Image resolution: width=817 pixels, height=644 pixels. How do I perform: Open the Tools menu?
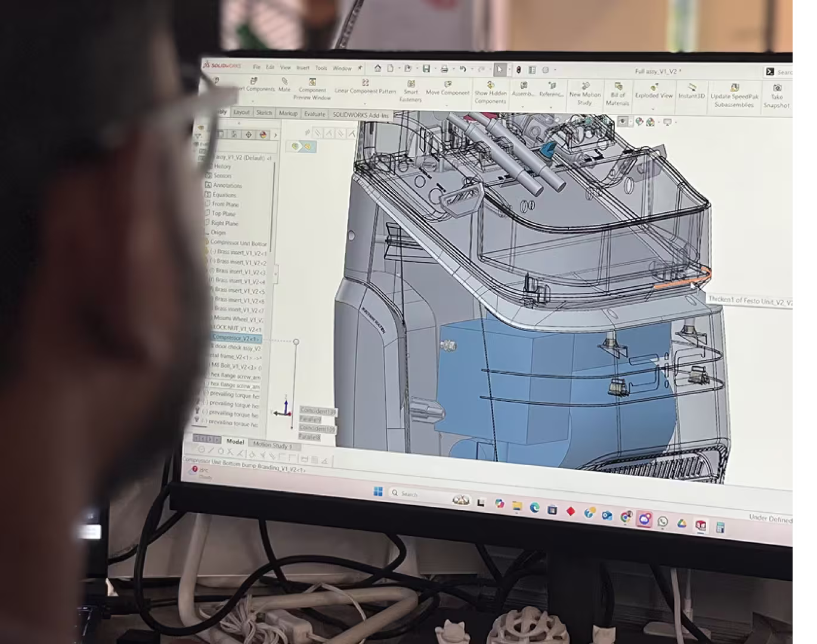click(321, 67)
